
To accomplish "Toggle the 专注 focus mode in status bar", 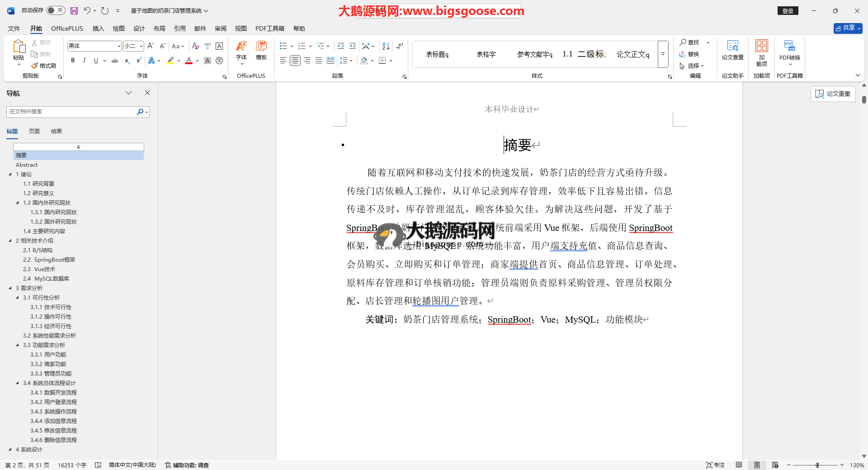I will tap(715, 465).
